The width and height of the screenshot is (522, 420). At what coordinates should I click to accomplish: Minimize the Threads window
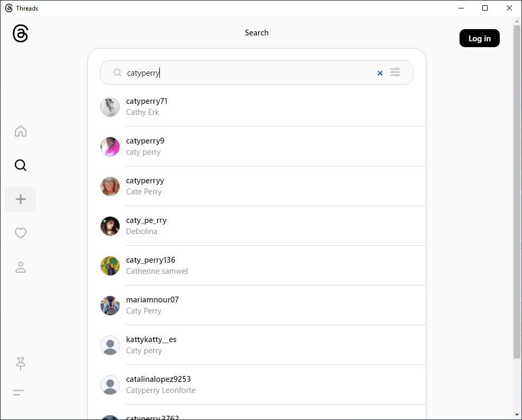461,8
